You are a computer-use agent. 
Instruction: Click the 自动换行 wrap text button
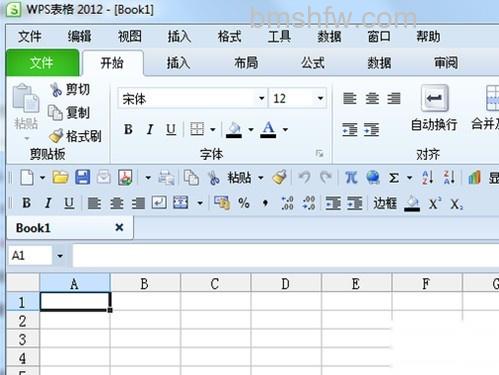point(434,108)
